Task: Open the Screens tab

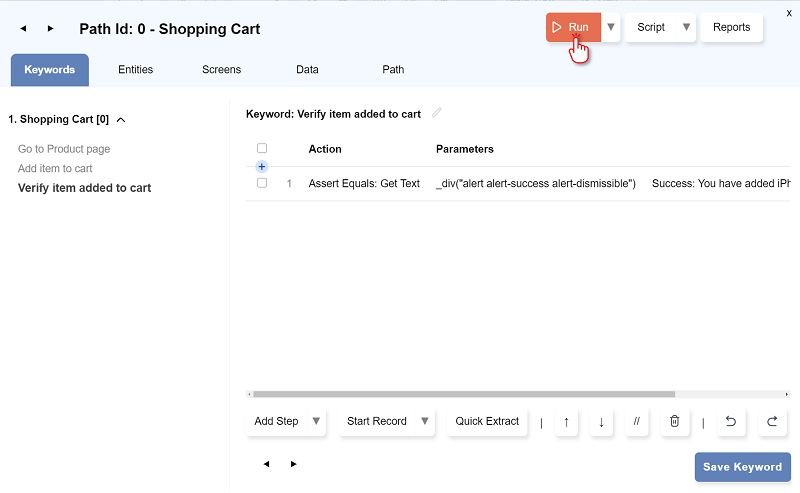Action: click(x=221, y=70)
